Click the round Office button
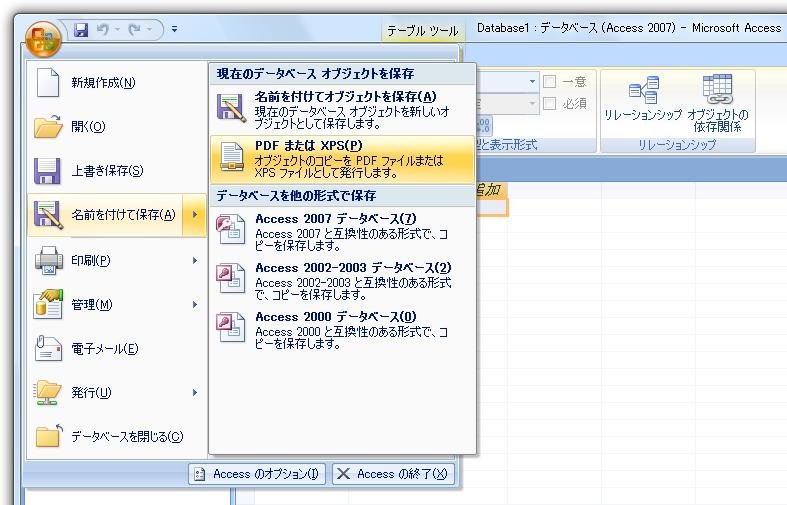Image resolution: width=787 pixels, height=505 pixels. coord(43,40)
